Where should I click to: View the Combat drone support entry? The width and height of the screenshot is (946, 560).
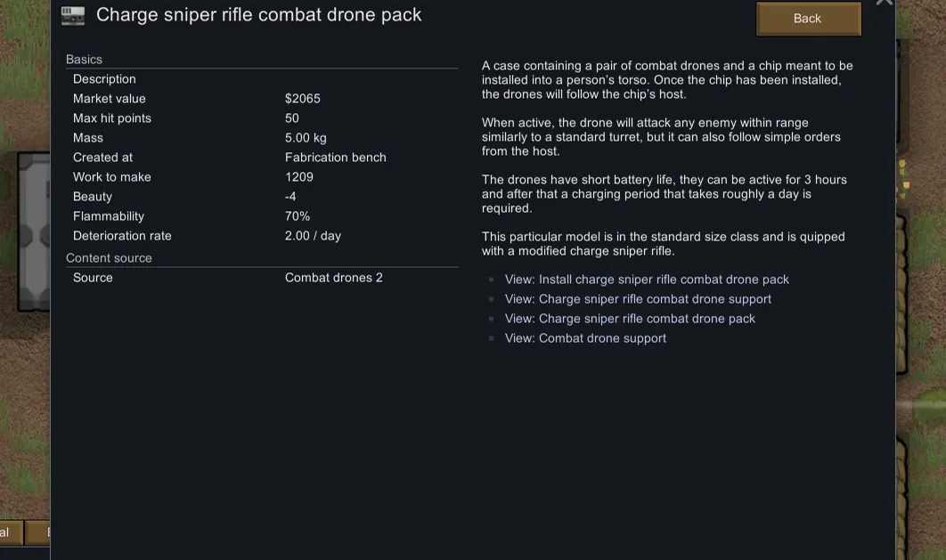[585, 338]
